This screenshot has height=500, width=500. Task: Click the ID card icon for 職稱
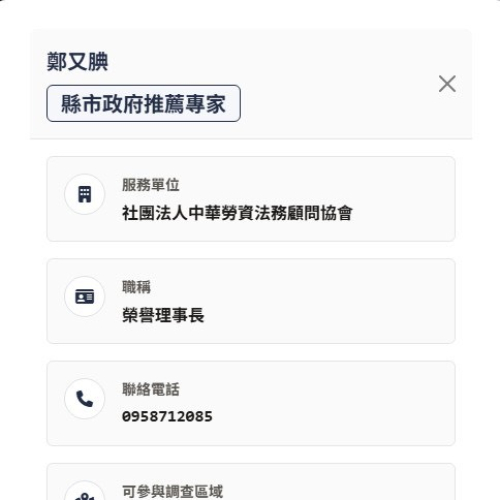pyautogui.click(x=85, y=296)
